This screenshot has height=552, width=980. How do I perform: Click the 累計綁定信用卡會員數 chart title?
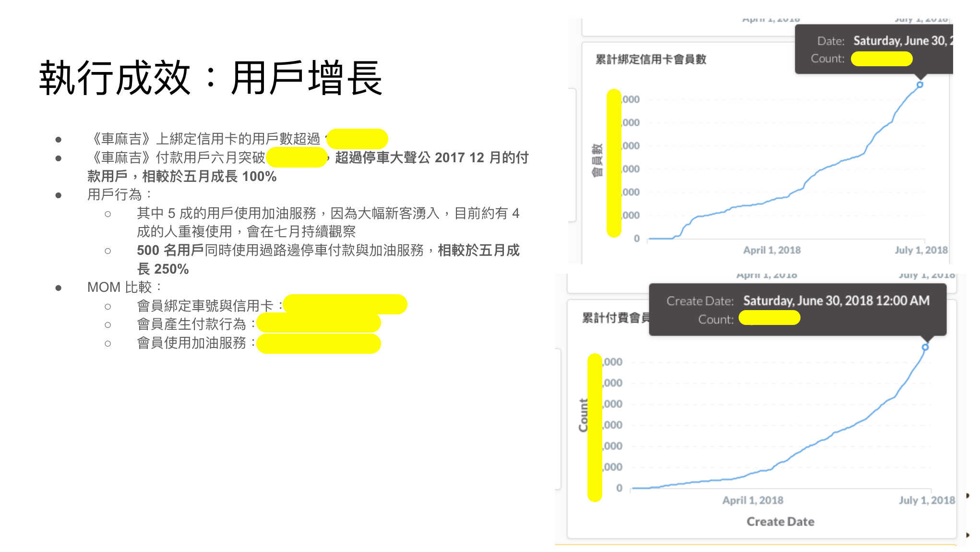tap(651, 60)
